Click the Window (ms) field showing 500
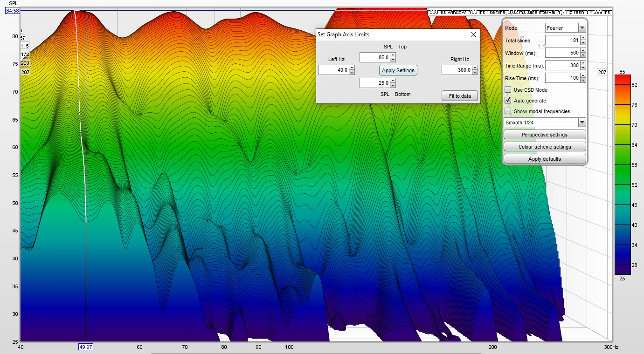This screenshot has height=354, width=644. coord(563,53)
